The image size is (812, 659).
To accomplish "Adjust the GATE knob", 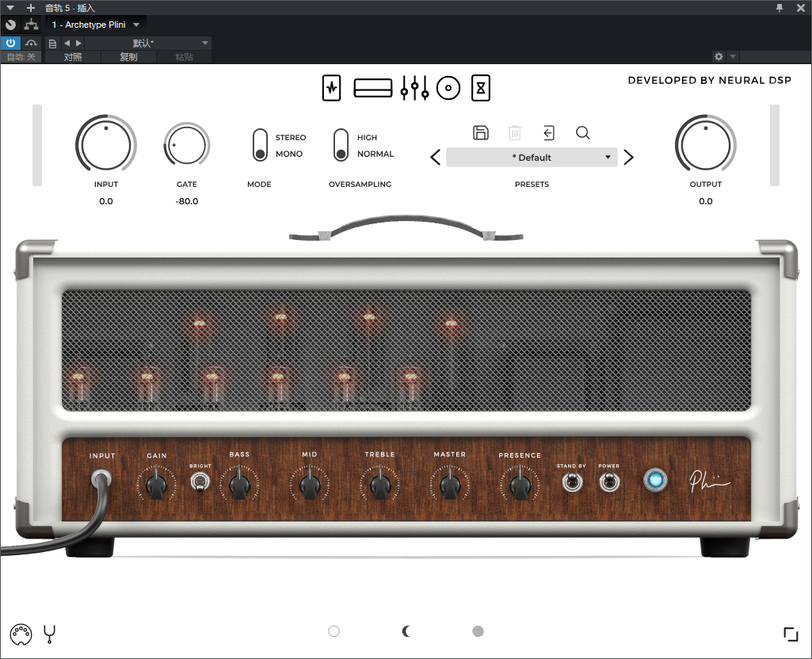I will click(187, 145).
